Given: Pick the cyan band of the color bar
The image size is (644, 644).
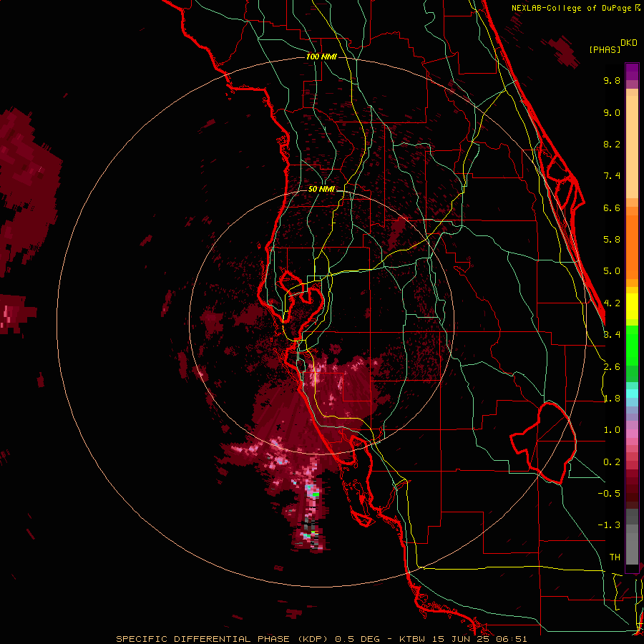Looking at the screenshot, I should 632,394.
